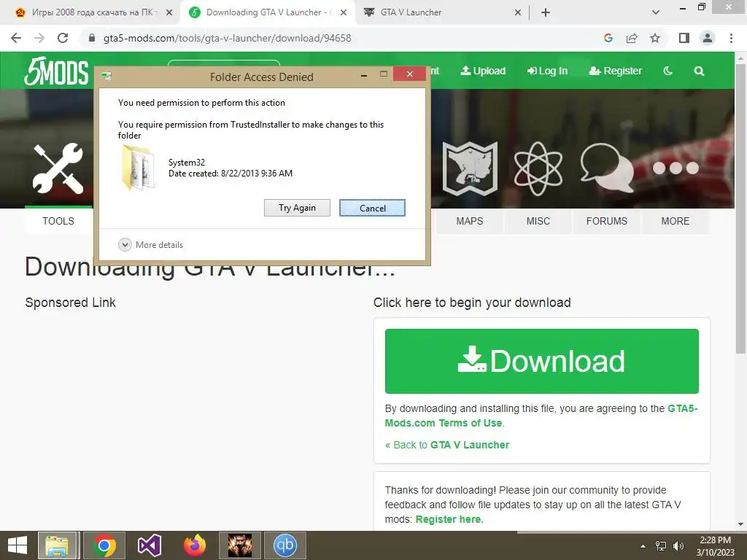Click the System32 folder icon in dialog

click(x=138, y=168)
